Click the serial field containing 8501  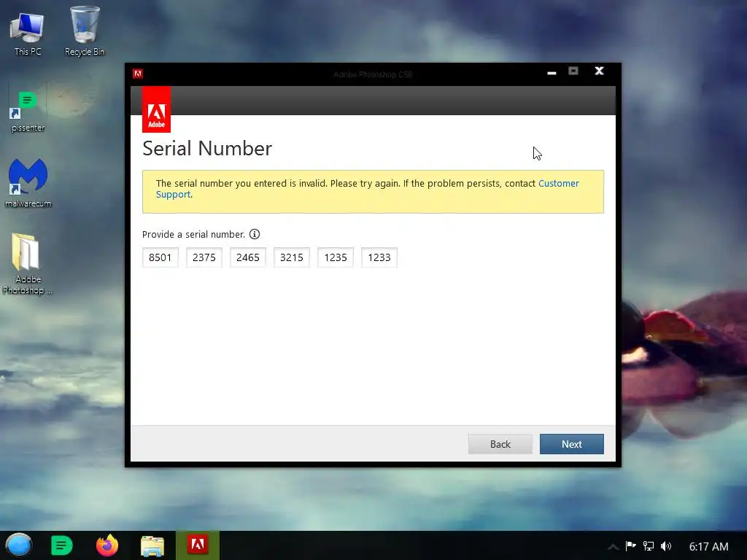160,257
